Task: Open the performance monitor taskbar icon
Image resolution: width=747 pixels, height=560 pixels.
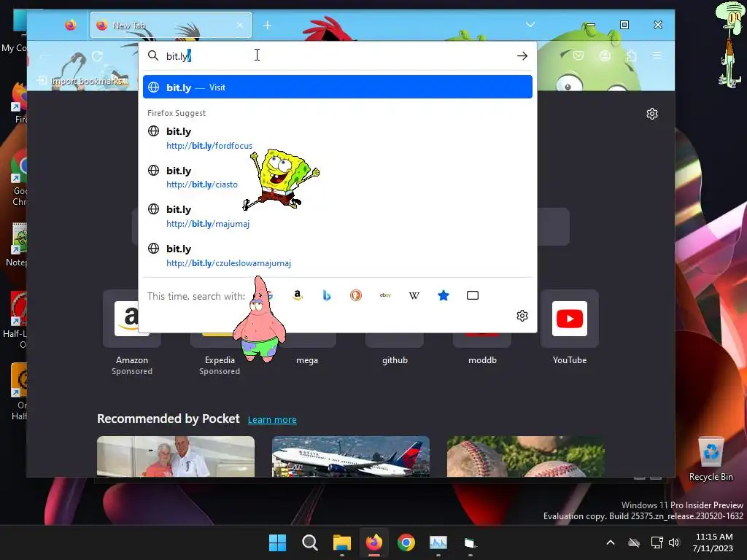Action: click(438, 542)
